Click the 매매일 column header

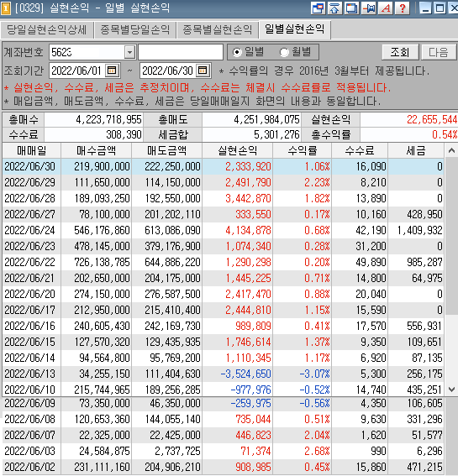(x=32, y=150)
